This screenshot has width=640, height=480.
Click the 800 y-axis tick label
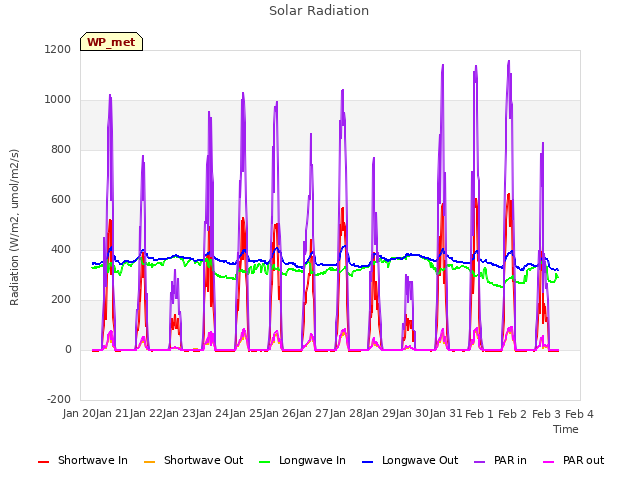tap(61, 149)
